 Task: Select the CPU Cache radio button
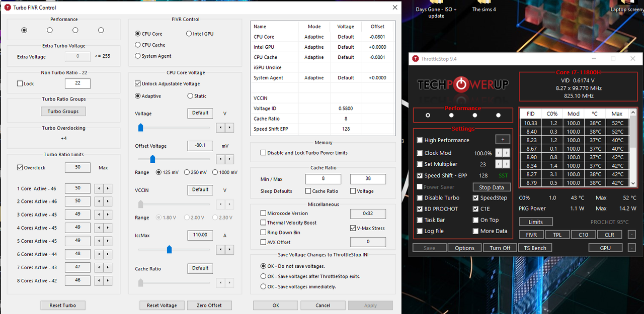[138, 45]
